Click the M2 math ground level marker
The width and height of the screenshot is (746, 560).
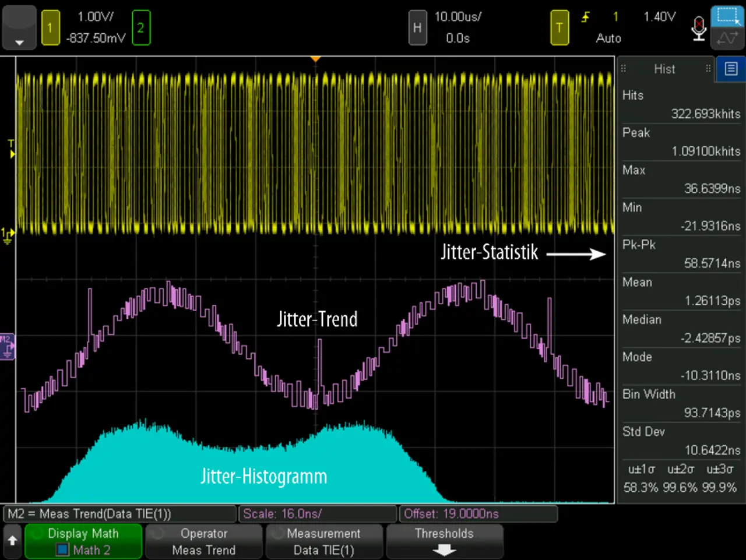pyautogui.click(x=7, y=347)
